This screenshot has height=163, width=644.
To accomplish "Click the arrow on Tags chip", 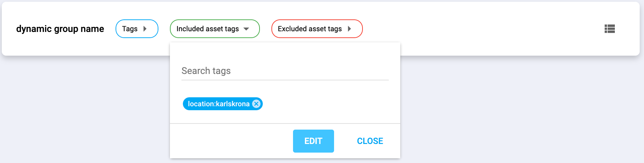I will (145, 29).
